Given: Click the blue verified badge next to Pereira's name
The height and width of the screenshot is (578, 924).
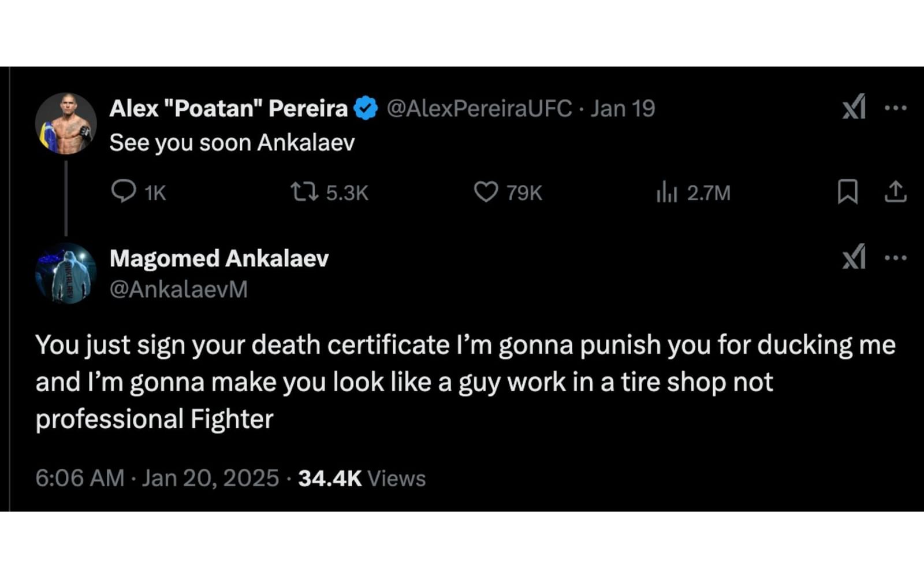Looking at the screenshot, I should coord(365,108).
